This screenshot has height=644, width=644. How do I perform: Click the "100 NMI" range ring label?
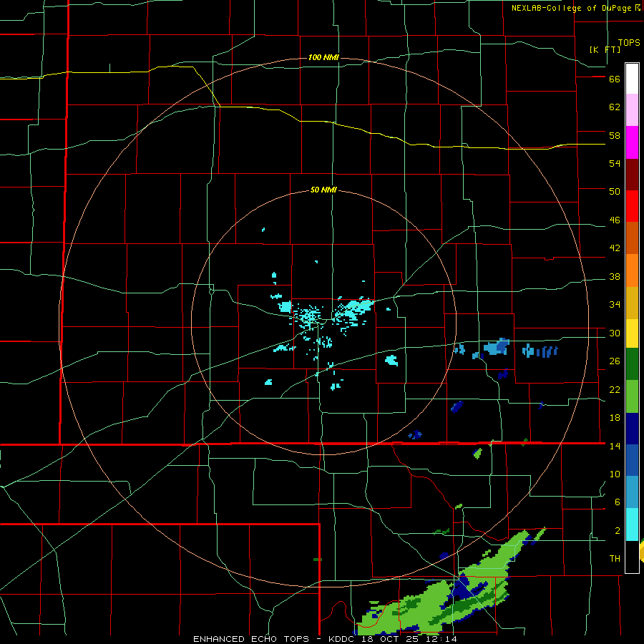click(323, 57)
